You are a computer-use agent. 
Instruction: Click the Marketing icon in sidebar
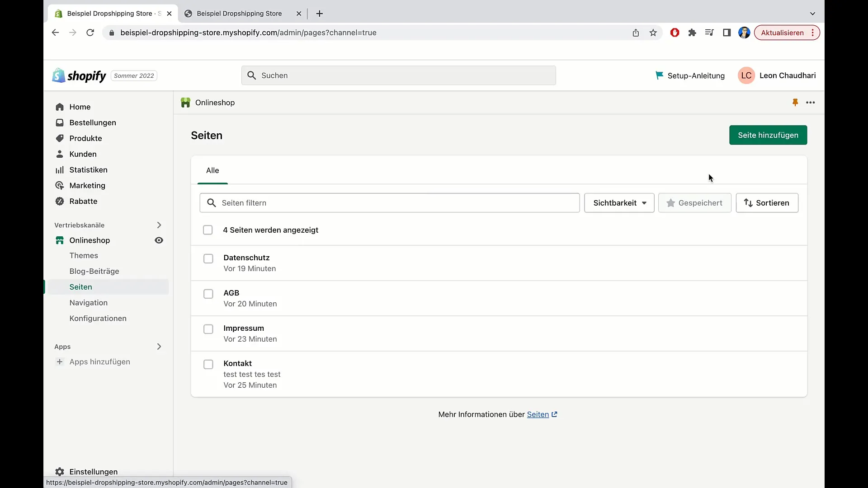59,185
